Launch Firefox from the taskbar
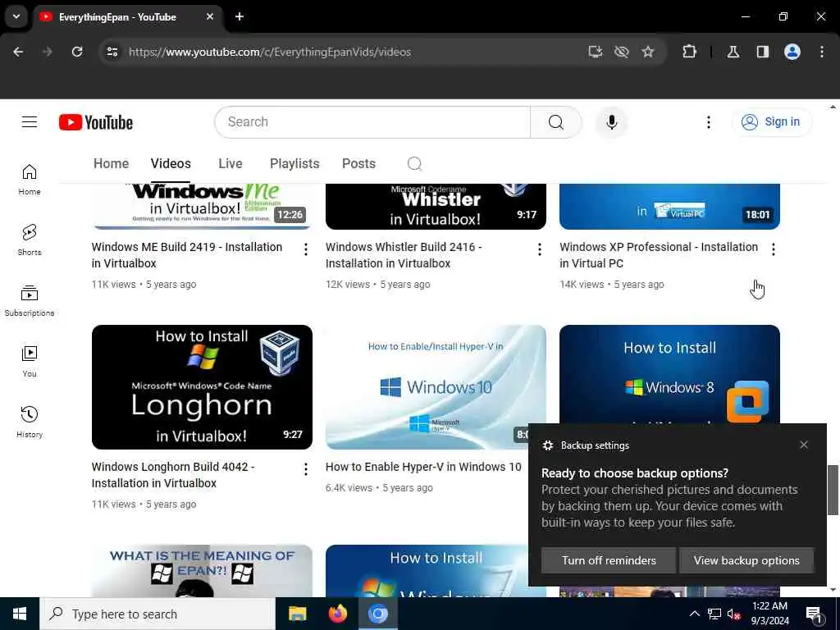The image size is (840, 630). coord(337,614)
